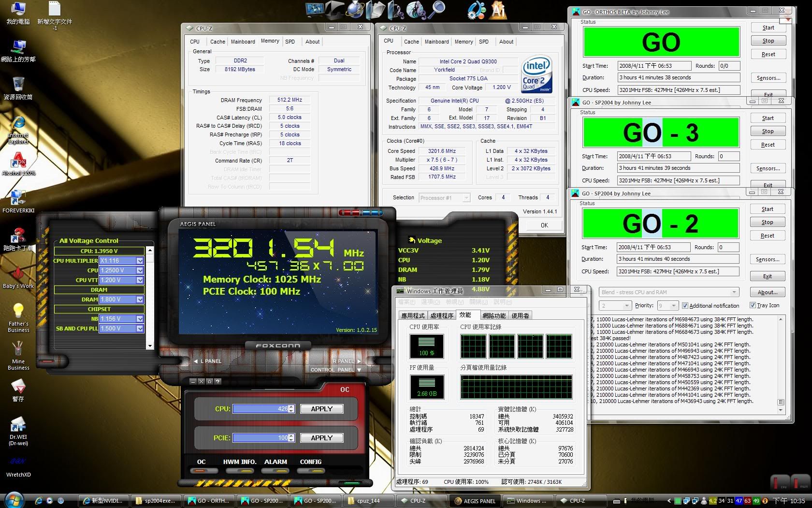The width and height of the screenshot is (812, 508).
Task: Open L PANEL in AEGIS panel
Action: pyautogui.click(x=208, y=361)
